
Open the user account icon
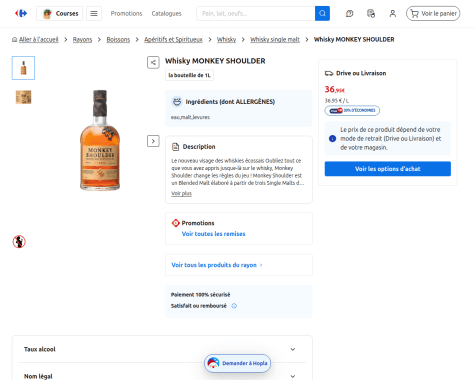[x=393, y=14]
